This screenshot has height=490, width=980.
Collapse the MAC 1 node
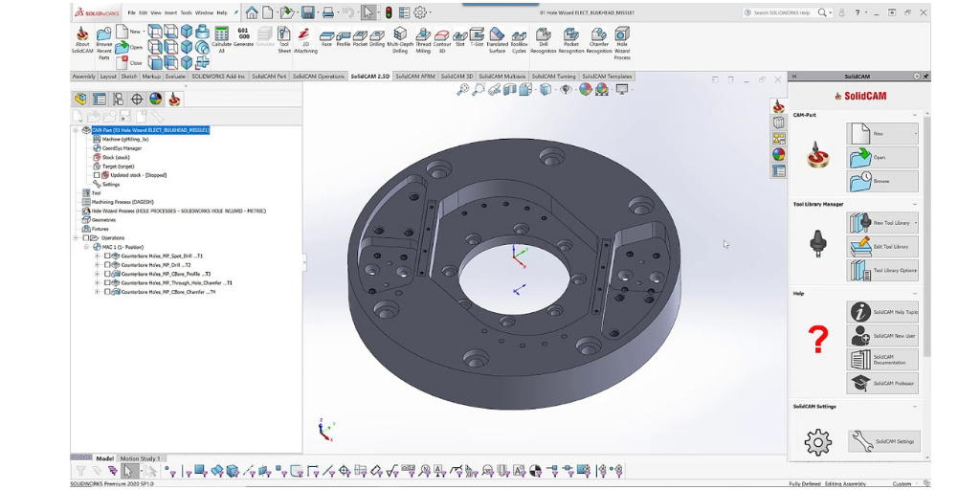pyautogui.click(x=86, y=247)
